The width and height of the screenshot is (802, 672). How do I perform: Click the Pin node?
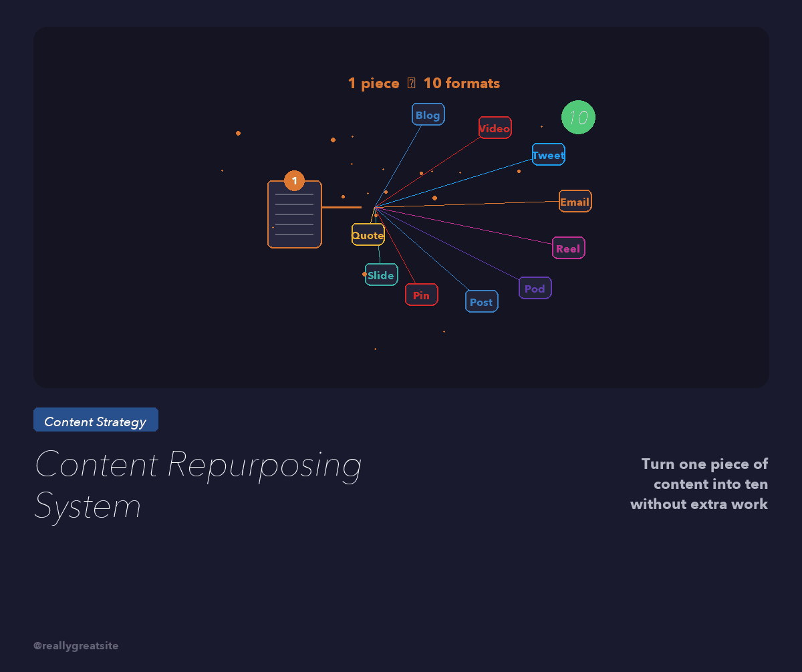(421, 294)
